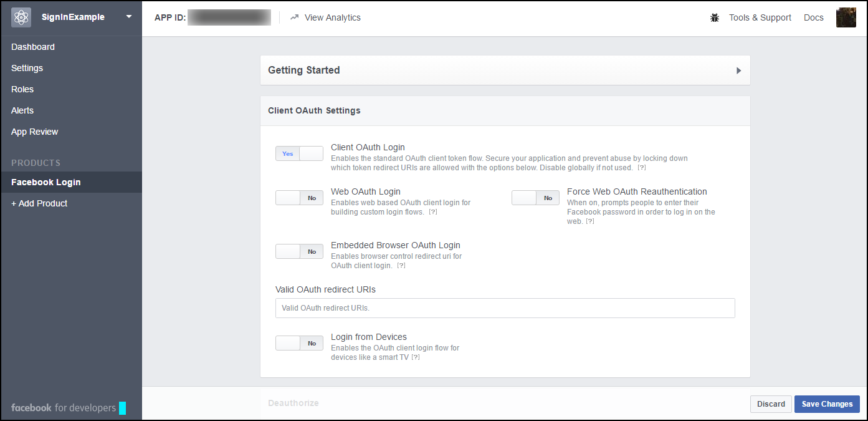Viewport: 868px width, 421px height.
Task: Enable Embedded Browser OAuth Login toggle
Action: (299, 251)
